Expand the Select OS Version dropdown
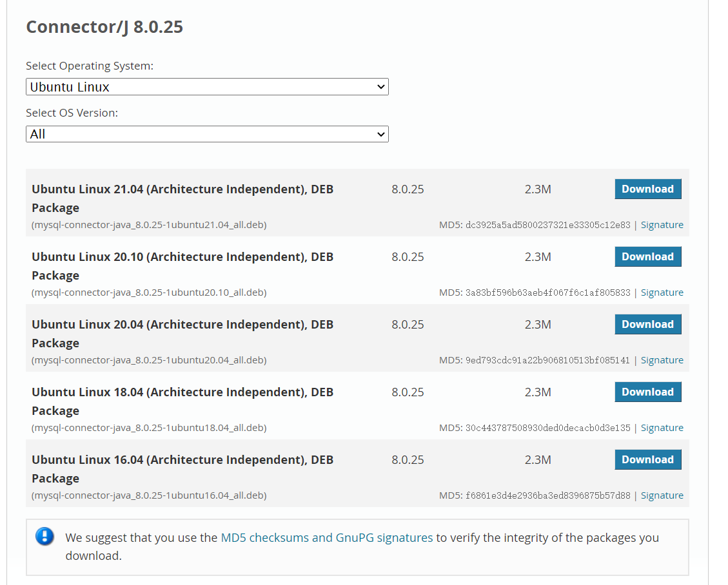The height and width of the screenshot is (585, 728). 207,134
